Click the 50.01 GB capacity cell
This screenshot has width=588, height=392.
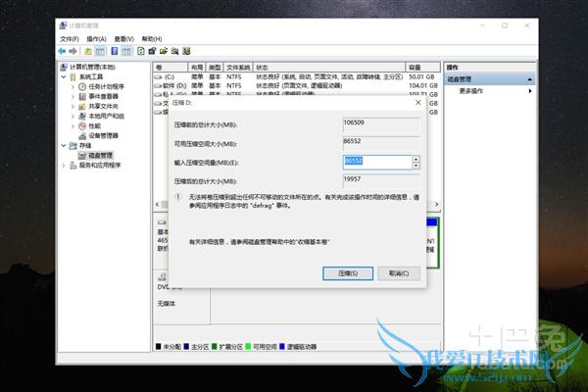click(423, 76)
